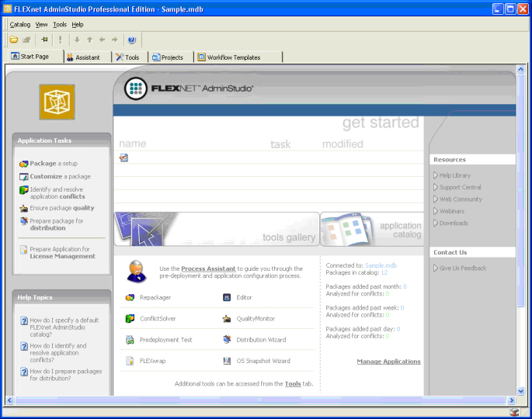The image size is (532, 419).
Task: Click the FLEXwrap tool icon
Action: tap(130, 361)
